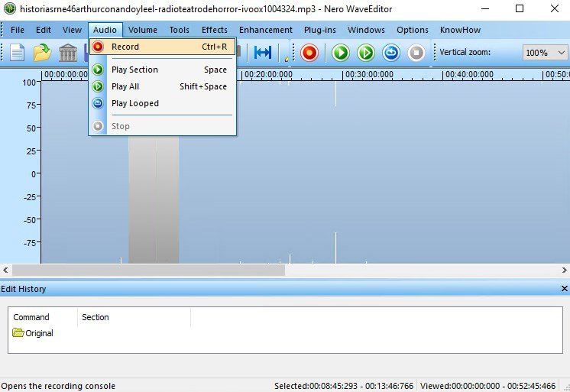Open the Tools menu

click(180, 30)
